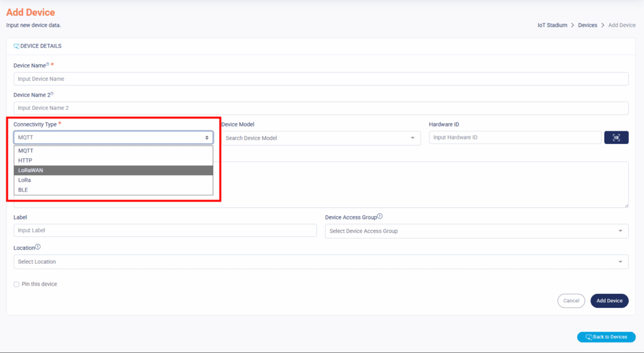Open the Select Location dropdown

point(321,261)
